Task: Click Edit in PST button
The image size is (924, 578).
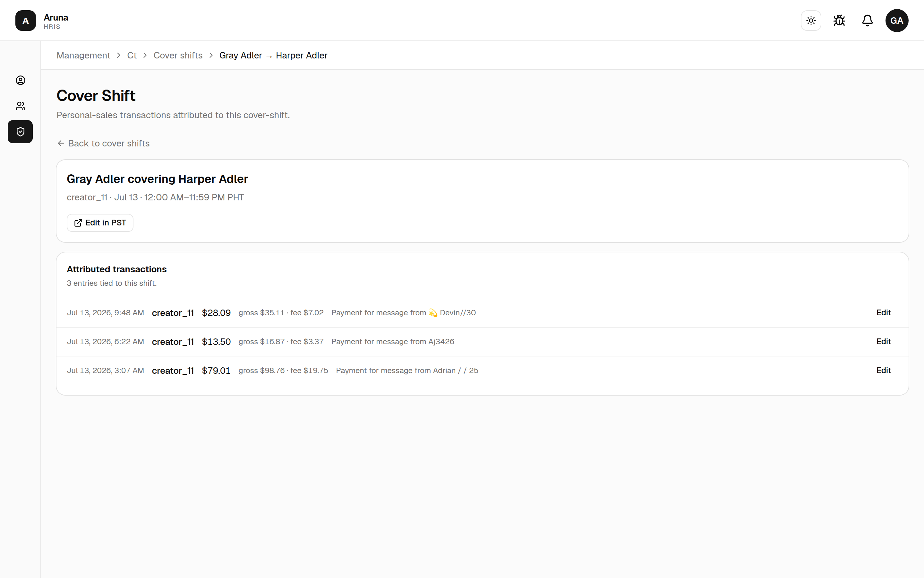Action: click(100, 223)
